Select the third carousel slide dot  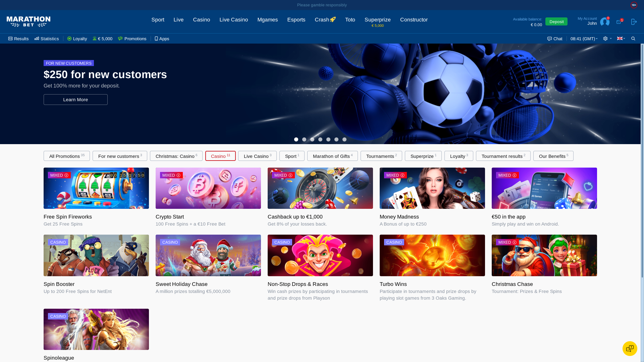pyautogui.click(x=312, y=139)
